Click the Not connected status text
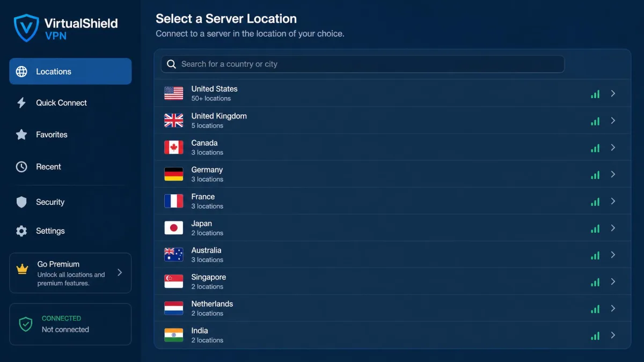Viewport: 644px width, 362px height. point(65,330)
